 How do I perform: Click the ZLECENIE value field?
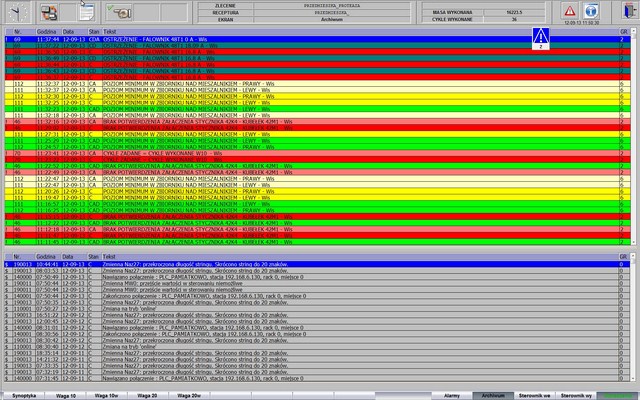point(332,6)
